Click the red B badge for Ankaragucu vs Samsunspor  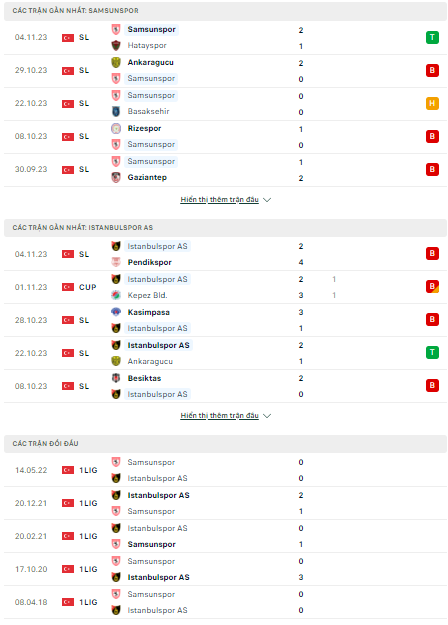(432, 71)
